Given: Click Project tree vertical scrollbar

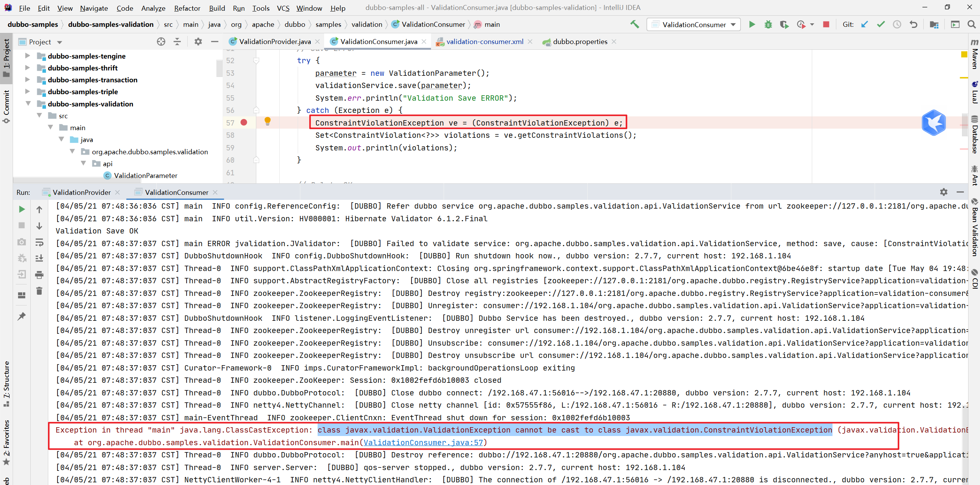Looking at the screenshot, I should pyautogui.click(x=219, y=68).
